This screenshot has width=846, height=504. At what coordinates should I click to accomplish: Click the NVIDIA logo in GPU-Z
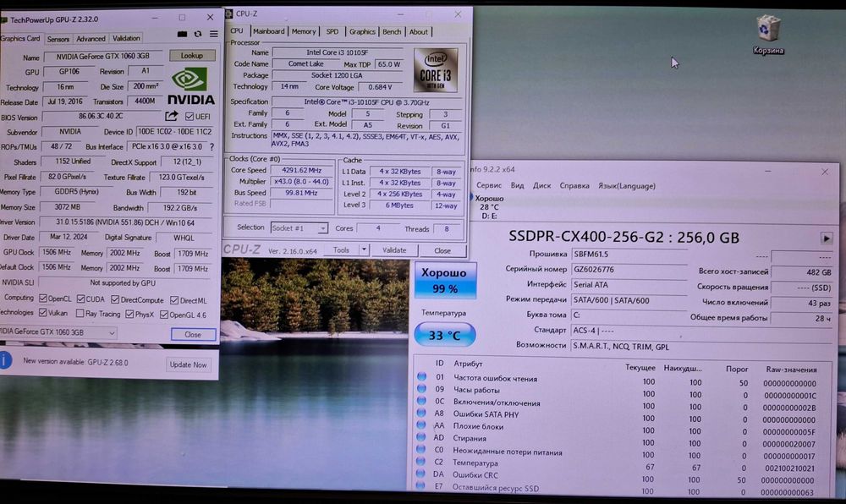click(191, 86)
